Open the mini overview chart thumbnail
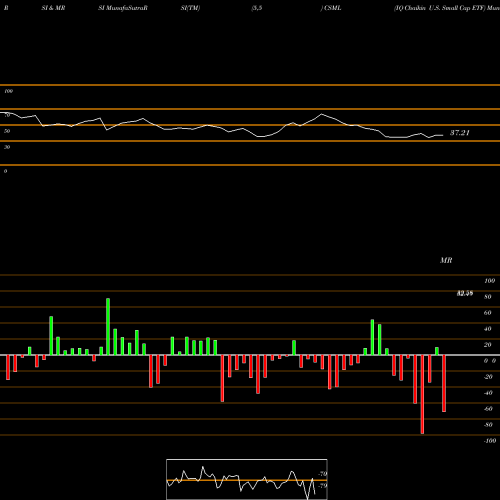Image resolution: width=500 pixels, height=500 pixels. (x=247, y=479)
